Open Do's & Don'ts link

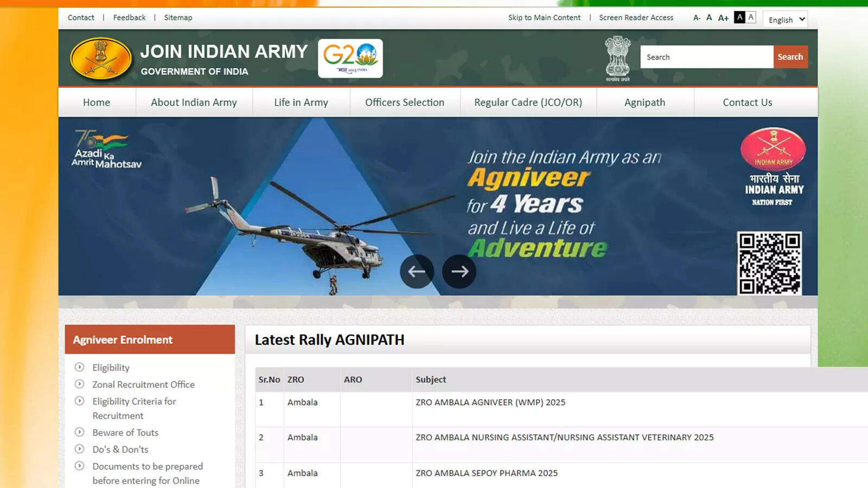(120, 450)
